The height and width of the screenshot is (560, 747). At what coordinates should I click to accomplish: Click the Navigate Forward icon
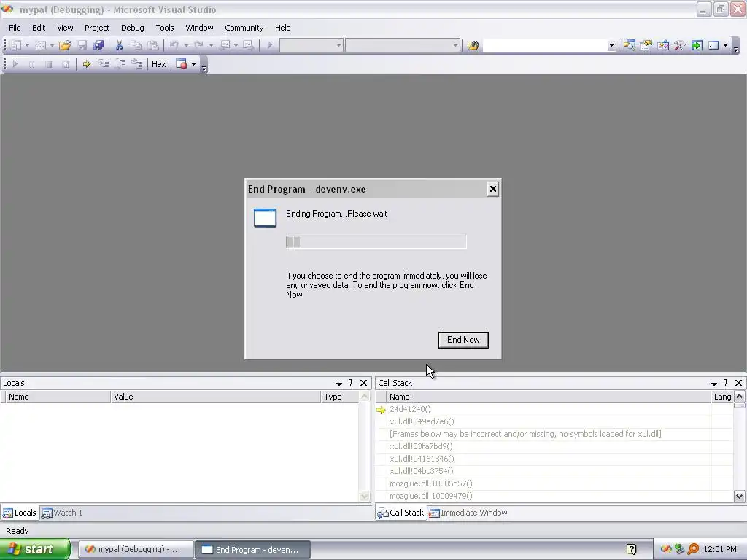[248, 45]
